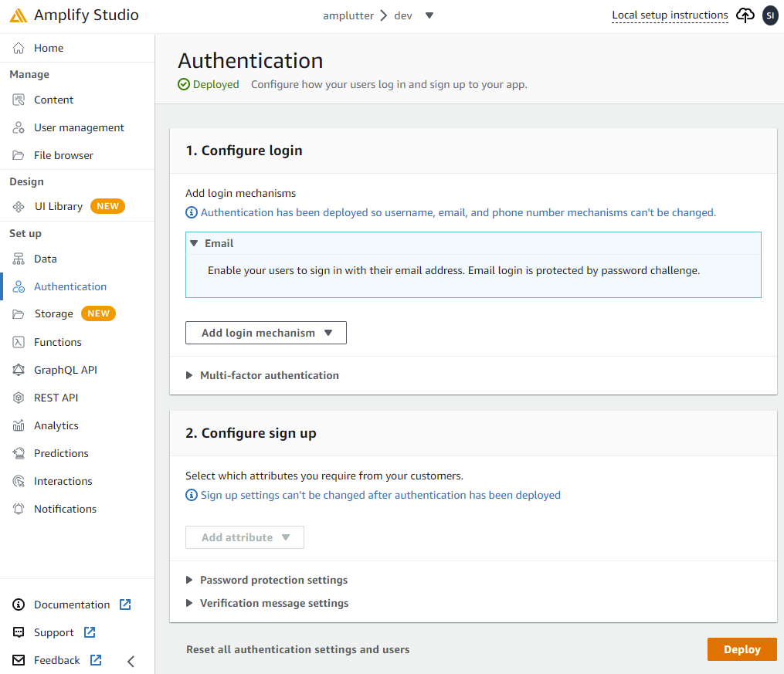Click the NEW badge next to Storage
This screenshot has height=674, width=784.
(x=99, y=313)
